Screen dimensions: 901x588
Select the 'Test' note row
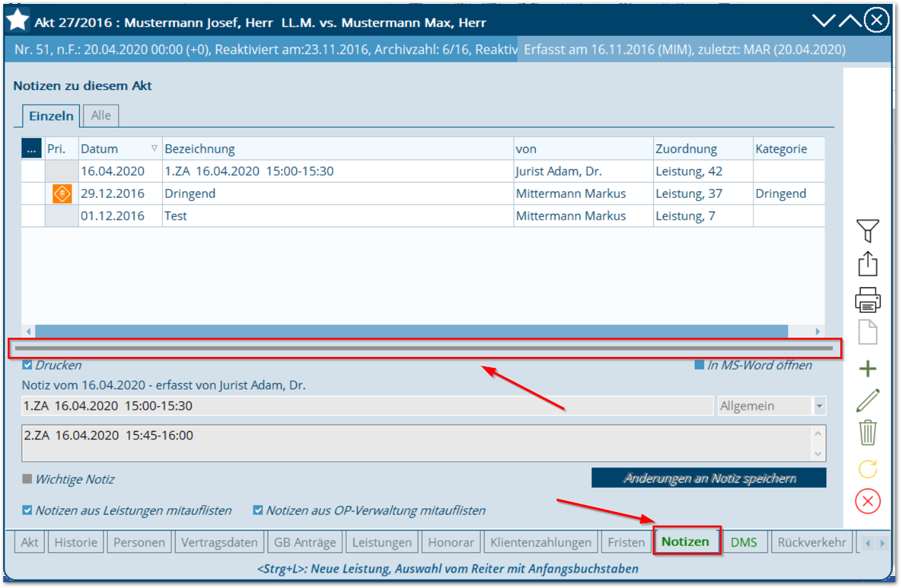point(423,216)
